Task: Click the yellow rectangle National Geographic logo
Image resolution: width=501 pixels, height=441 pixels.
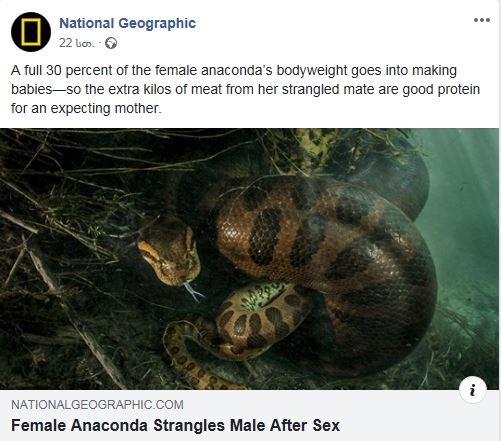Action: pos(31,32)
